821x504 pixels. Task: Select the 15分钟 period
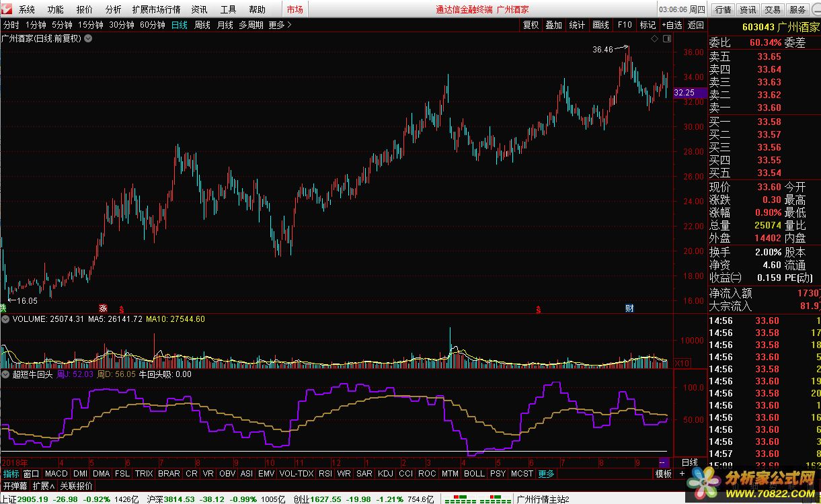click(x=90, y=25)
